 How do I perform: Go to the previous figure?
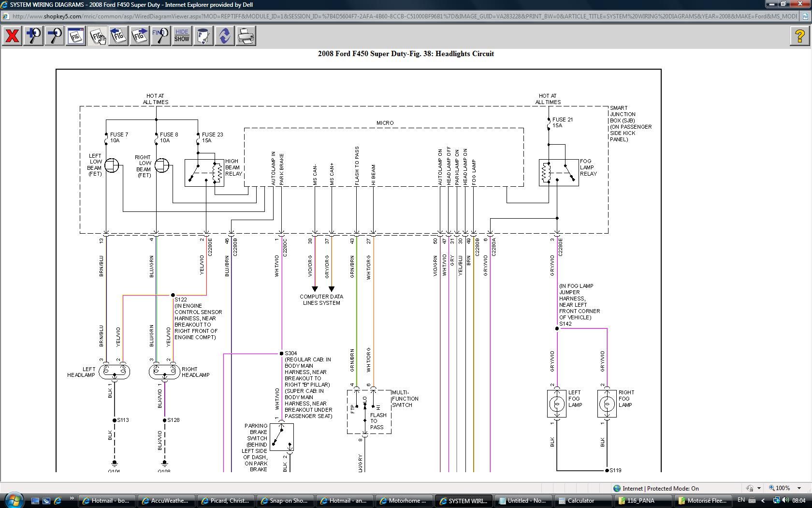pyautogui.click(x=118, y=35)
